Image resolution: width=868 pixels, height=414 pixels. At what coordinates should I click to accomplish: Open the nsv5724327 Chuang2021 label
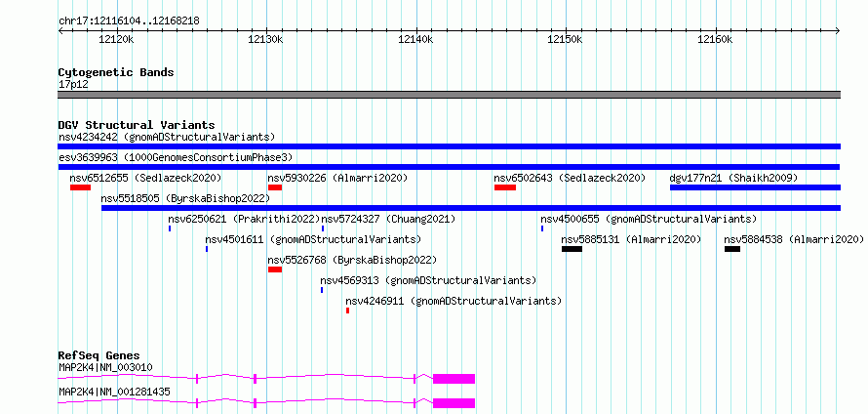[388, 219]
